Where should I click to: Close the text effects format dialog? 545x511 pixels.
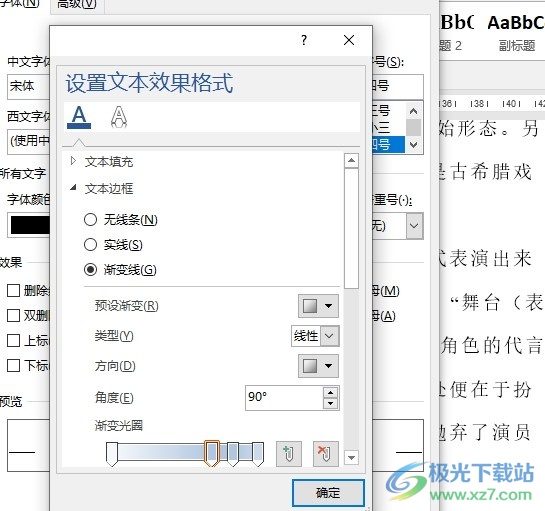(x=349, y=40)
